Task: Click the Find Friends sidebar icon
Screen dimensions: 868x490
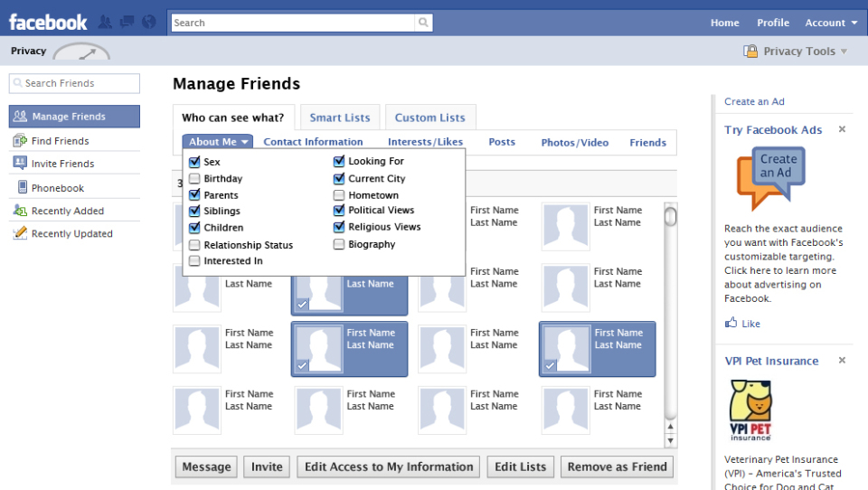Action: [x=20, y=141]
